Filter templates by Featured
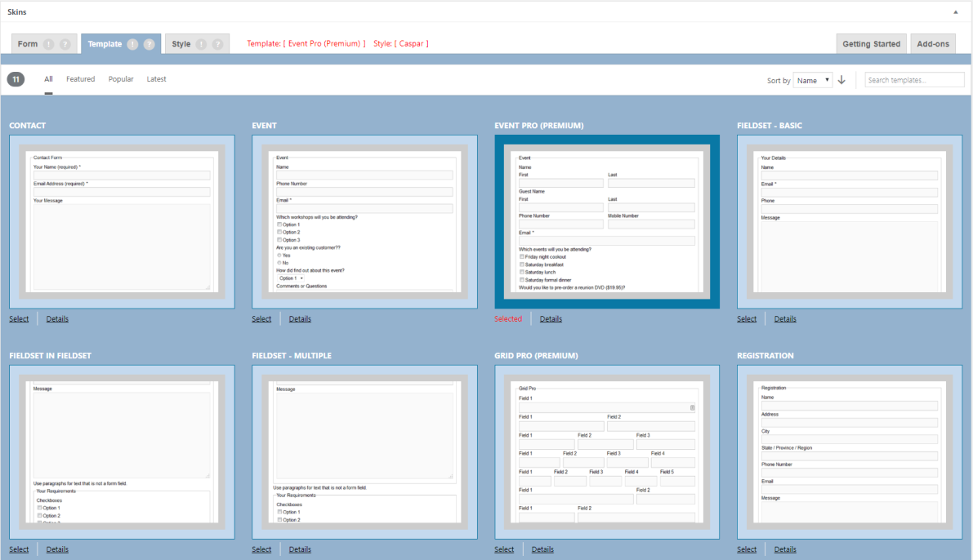The height and width of the screenshot is (560, 973). (80, 79)
